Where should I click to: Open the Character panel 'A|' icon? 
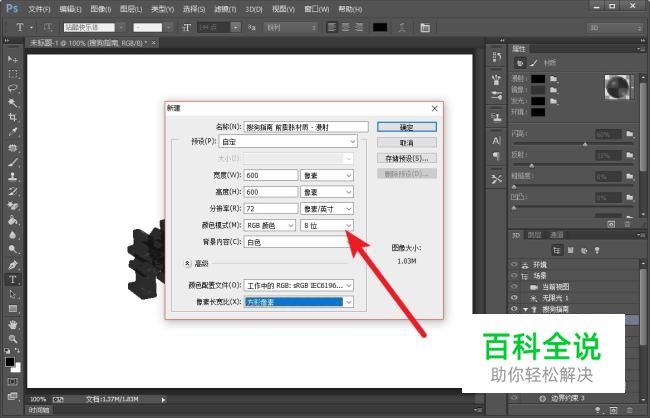point(496,141)
